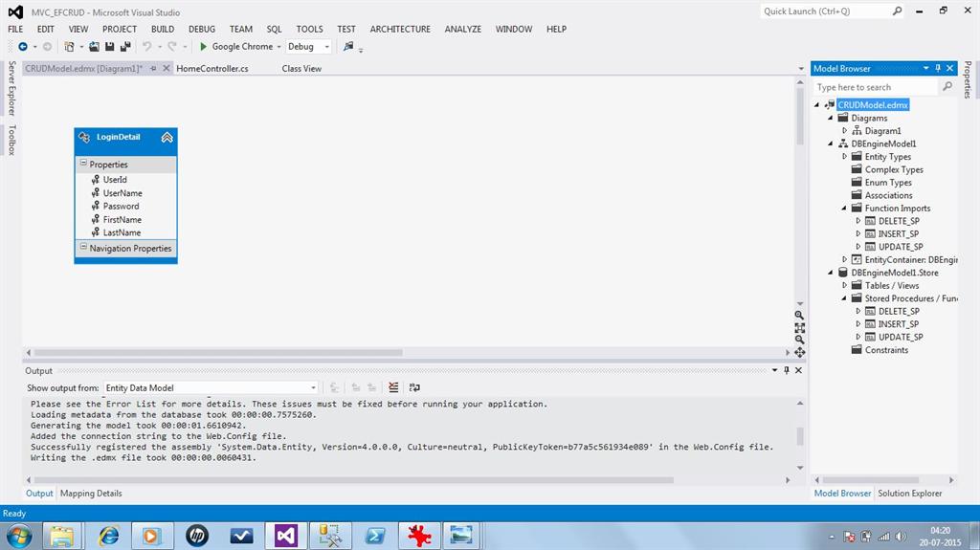
Task: Select the EntityContainer node in Model Browser
Action: click(x=911, y=259)
